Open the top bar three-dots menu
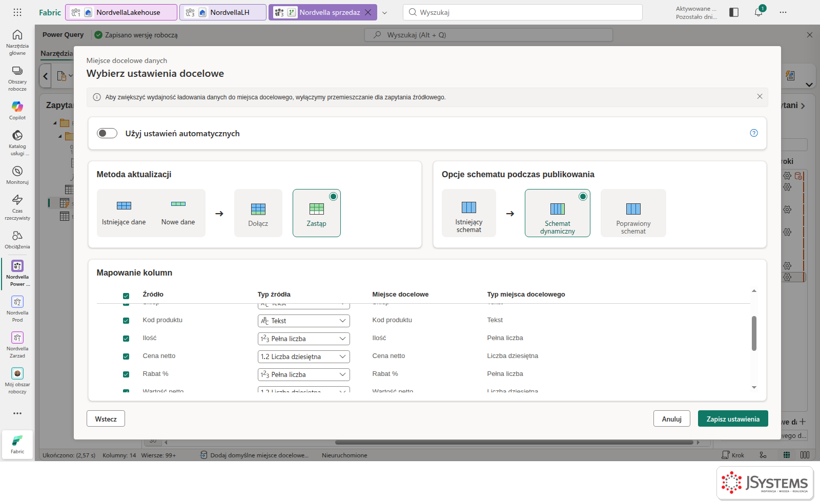 (783, 12)
